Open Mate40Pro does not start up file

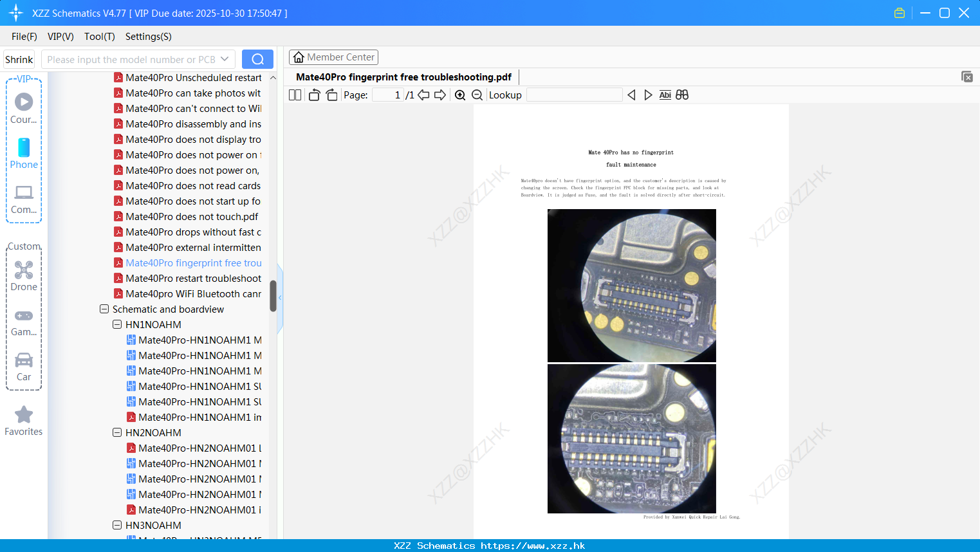[188, 201]
